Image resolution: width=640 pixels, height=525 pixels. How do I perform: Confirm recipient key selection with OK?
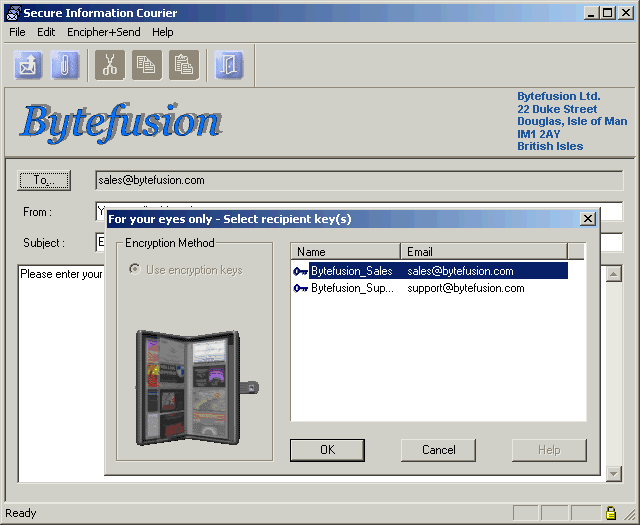tap(327, 450)
